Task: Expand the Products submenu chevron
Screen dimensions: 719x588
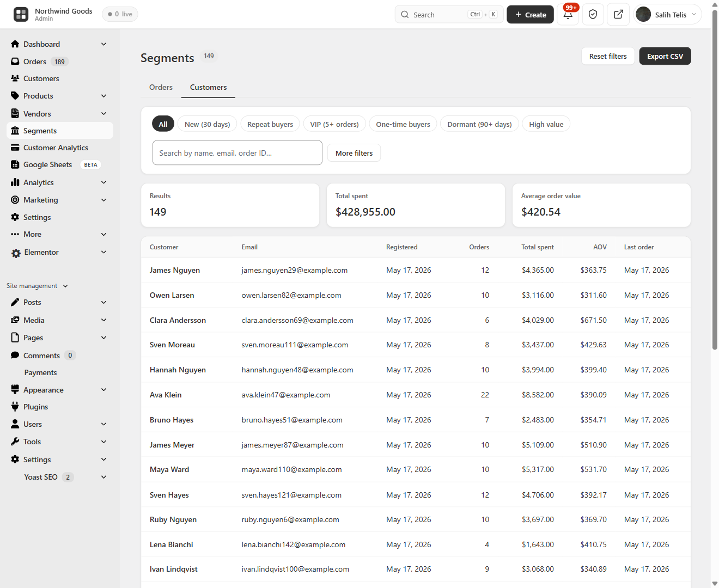Action: point(103,96)
